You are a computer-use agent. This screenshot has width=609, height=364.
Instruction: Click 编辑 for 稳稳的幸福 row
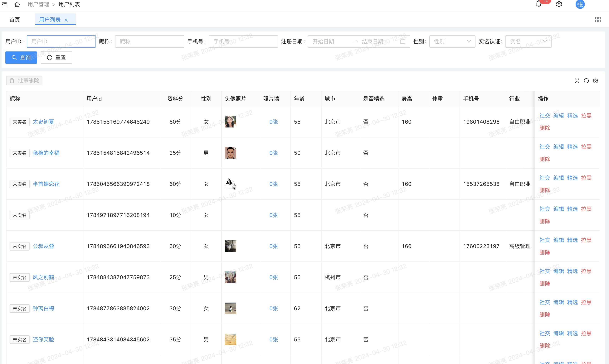click(559, 147)
